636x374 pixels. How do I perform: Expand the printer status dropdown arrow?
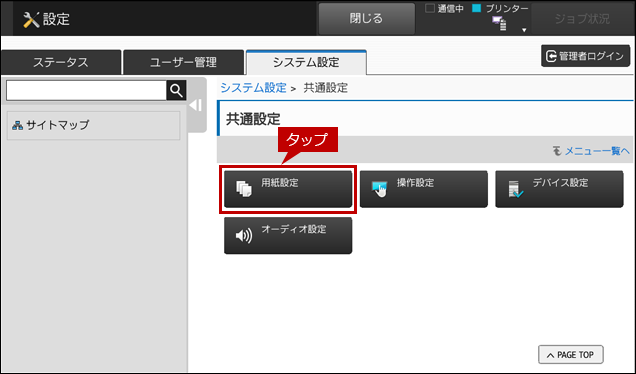click(x=524, y=30)
